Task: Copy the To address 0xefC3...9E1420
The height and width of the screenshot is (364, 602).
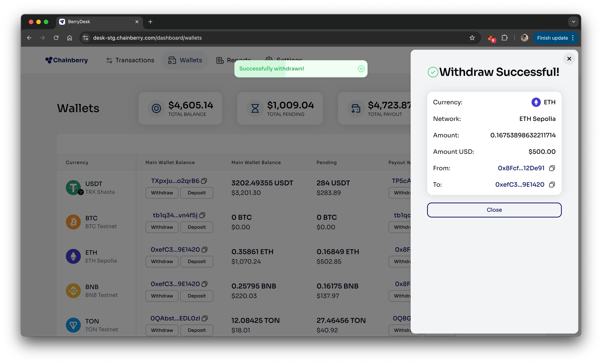Action: [x=552, y=185]
